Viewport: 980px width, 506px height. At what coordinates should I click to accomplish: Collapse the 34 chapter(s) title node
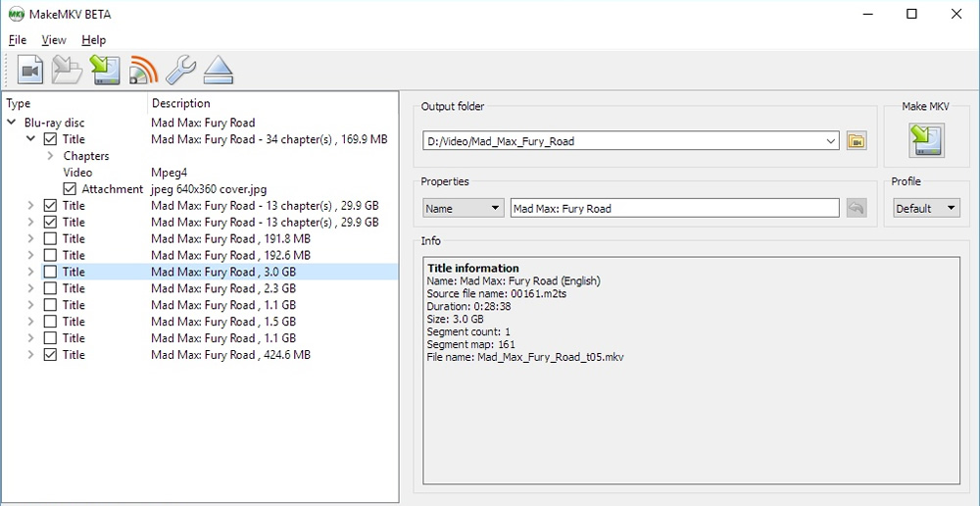coord(30,139)
